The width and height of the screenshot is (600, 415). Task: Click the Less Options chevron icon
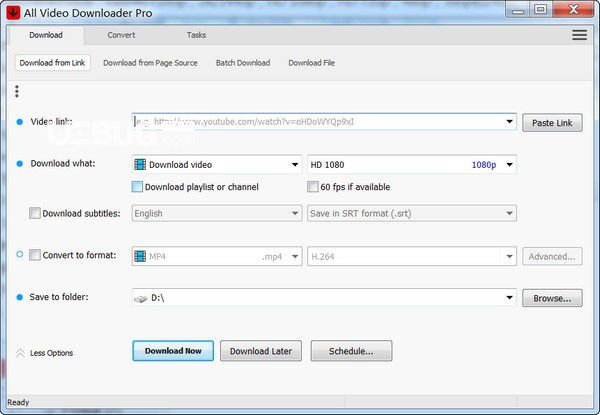(x=20, y=353)
